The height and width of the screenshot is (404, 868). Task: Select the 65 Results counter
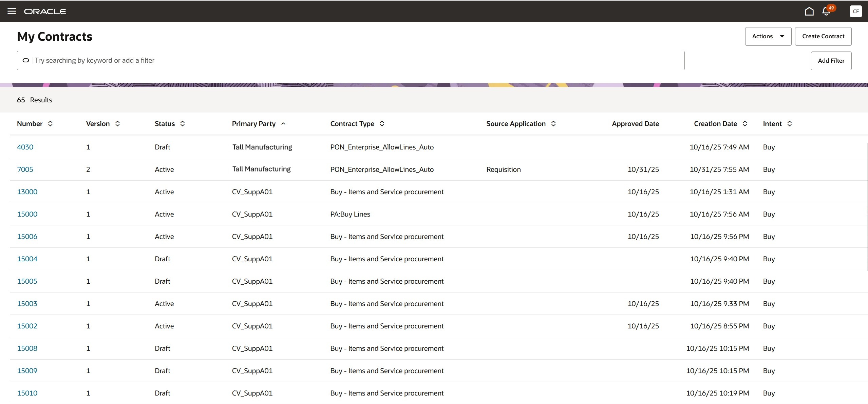click(x=34, y=100)
